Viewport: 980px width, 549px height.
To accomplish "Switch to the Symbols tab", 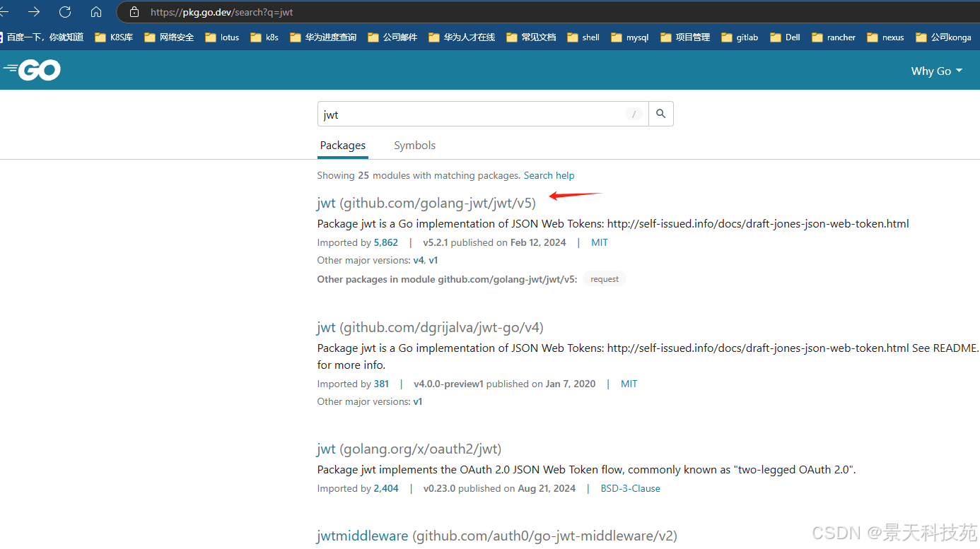I will tap(414, 146).
